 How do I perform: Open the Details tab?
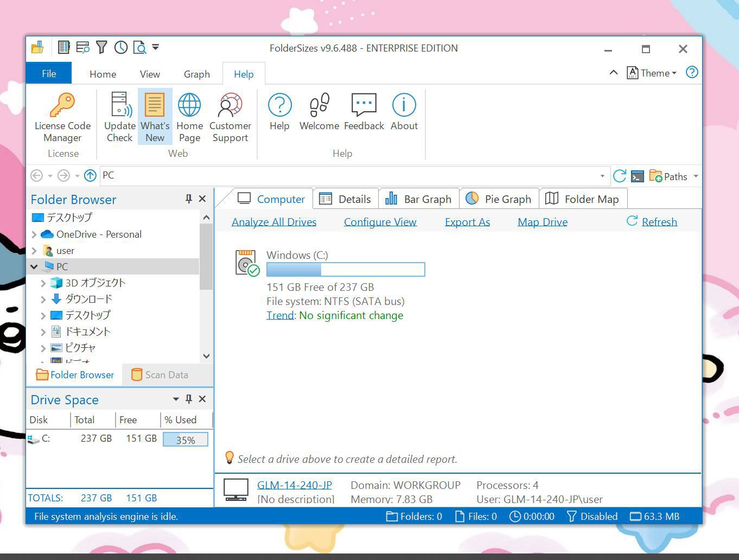[345, 199]
